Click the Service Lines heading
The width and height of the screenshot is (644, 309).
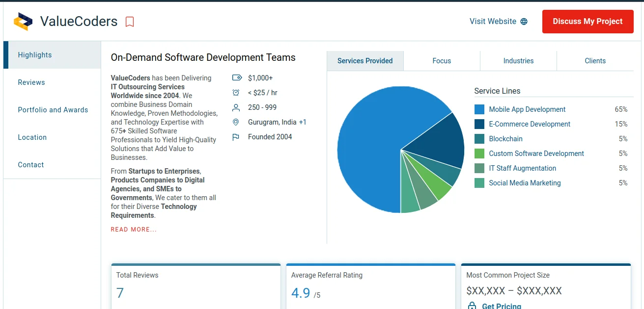pyautogui.click(x=497, y=91)
